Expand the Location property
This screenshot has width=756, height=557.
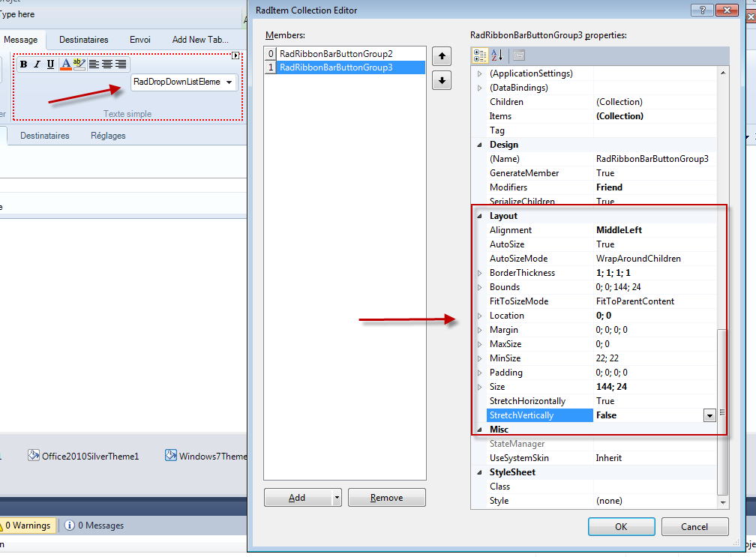coord(479,316)
